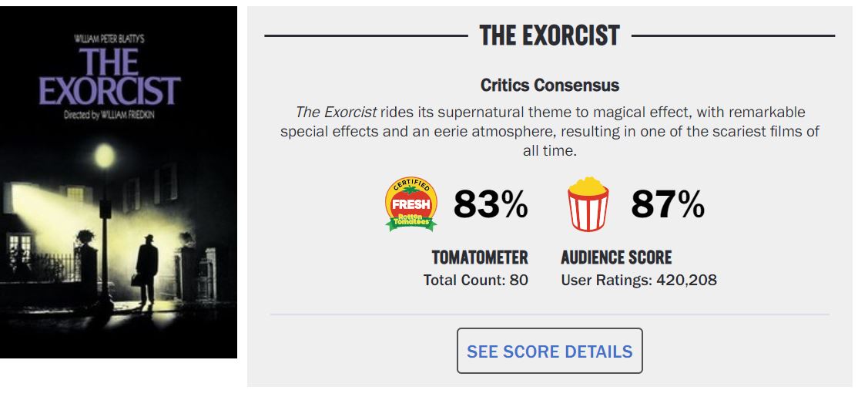Select the AUDIENCE SCORE label
The height and width of the screenshot is (407, 868).
pos(616,257)
